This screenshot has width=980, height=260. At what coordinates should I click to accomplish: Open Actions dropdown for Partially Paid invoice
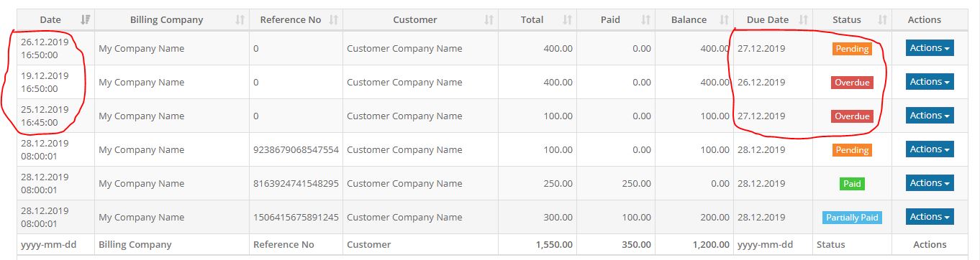pos(930,217)
